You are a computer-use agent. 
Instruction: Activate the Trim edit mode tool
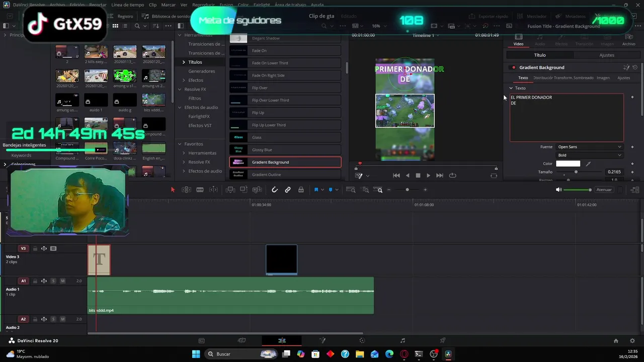[186, 190]
